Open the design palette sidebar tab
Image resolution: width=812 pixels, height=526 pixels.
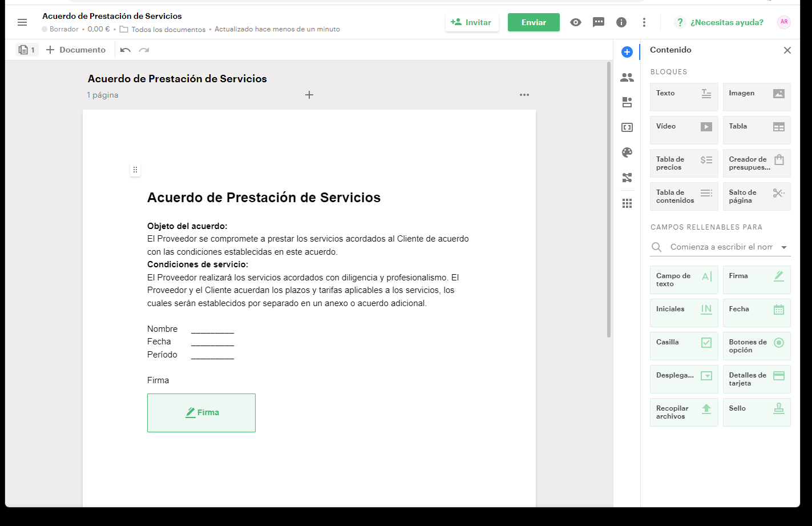pyautogui.click(x=627, y=152)
